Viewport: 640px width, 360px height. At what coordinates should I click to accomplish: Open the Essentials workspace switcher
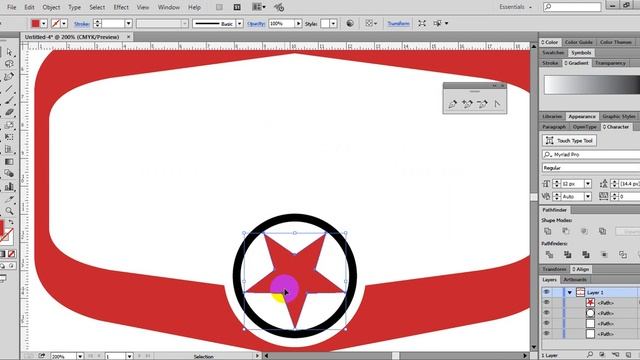516,7
